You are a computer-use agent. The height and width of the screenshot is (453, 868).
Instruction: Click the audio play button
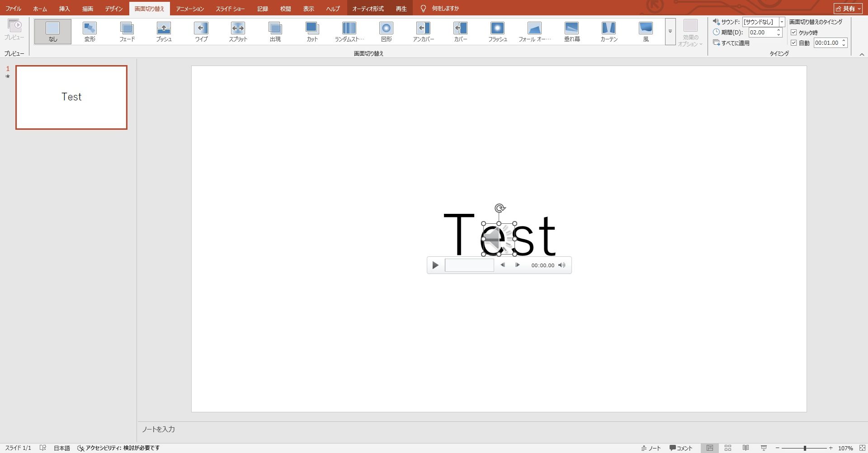pyautogui.click(x=435, y=265)
